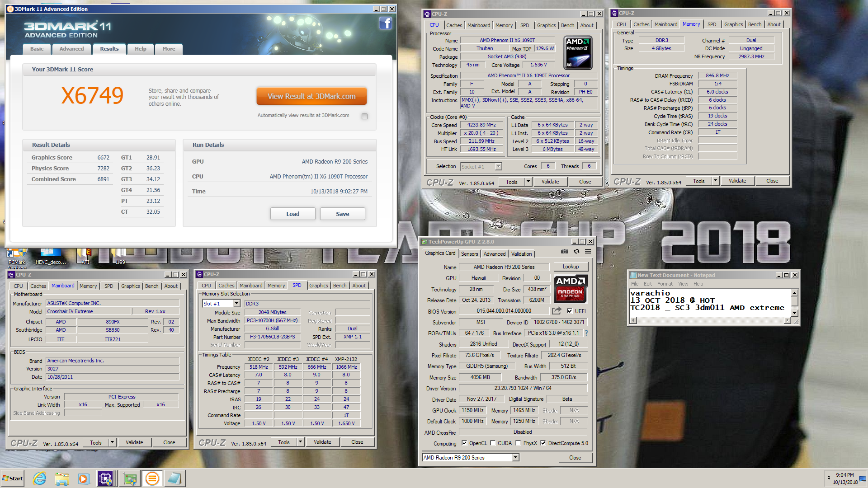Open the HEVC_deco desktop shortcut
868x488 pixels.
point(51,256)
